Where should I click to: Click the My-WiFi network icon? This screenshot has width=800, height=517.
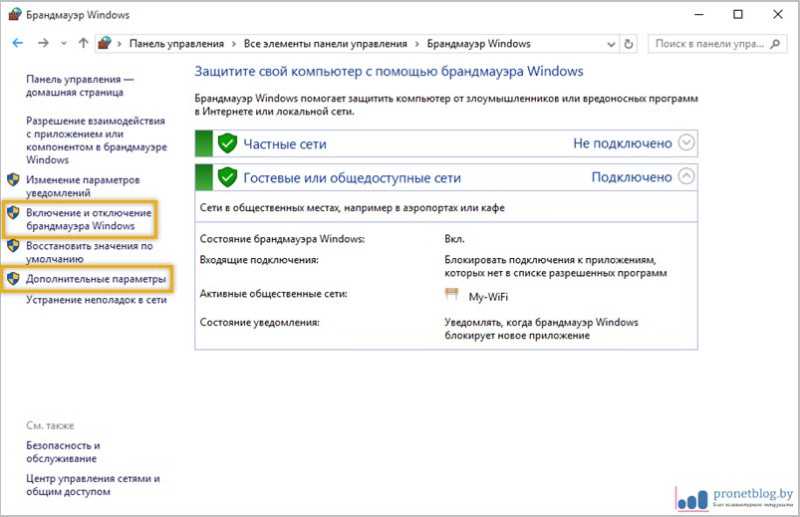[452, 294]
